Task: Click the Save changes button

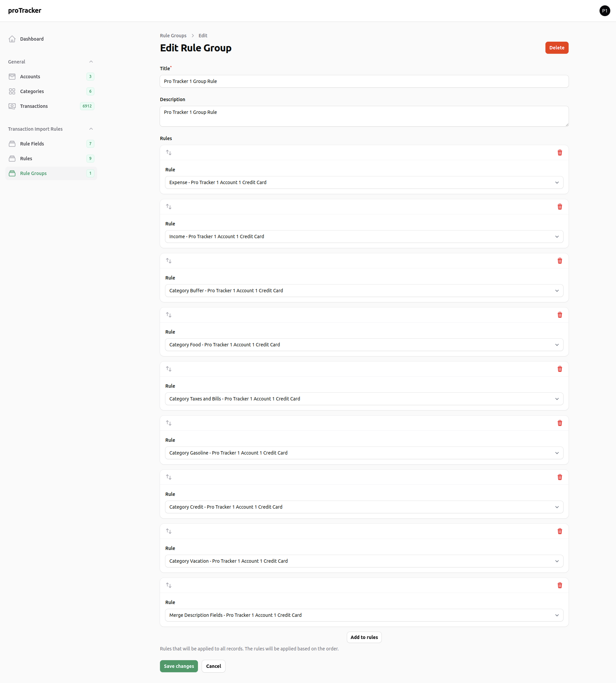Action: pos(179,666)
